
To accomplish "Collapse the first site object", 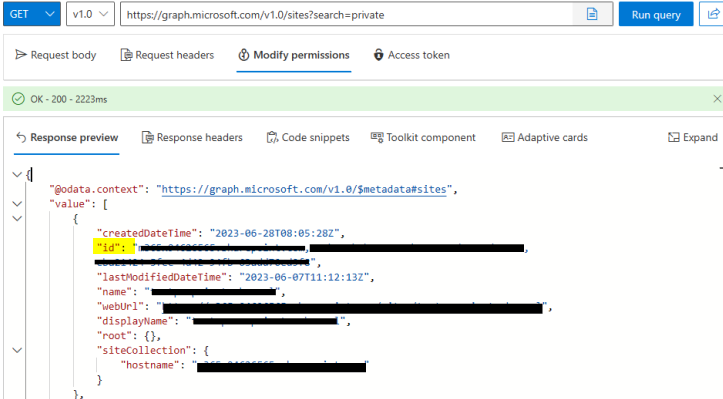I will 17,218.
